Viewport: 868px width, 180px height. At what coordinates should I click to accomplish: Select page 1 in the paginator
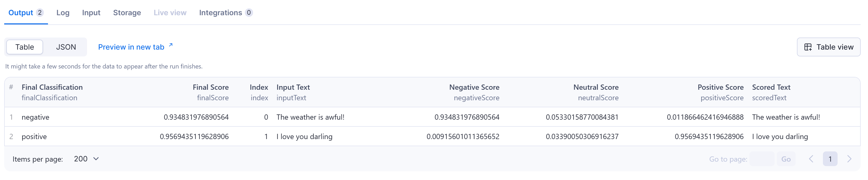click(830, 158)
